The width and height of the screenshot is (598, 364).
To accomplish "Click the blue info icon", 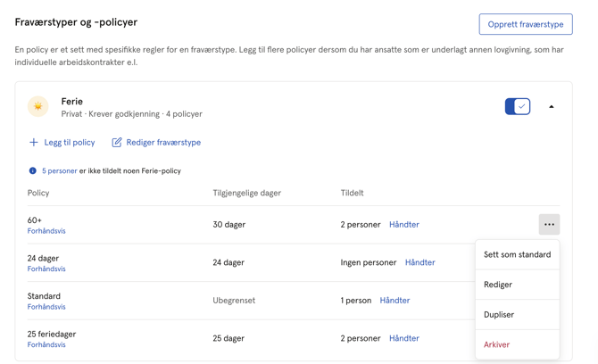I will pos(33,170).
